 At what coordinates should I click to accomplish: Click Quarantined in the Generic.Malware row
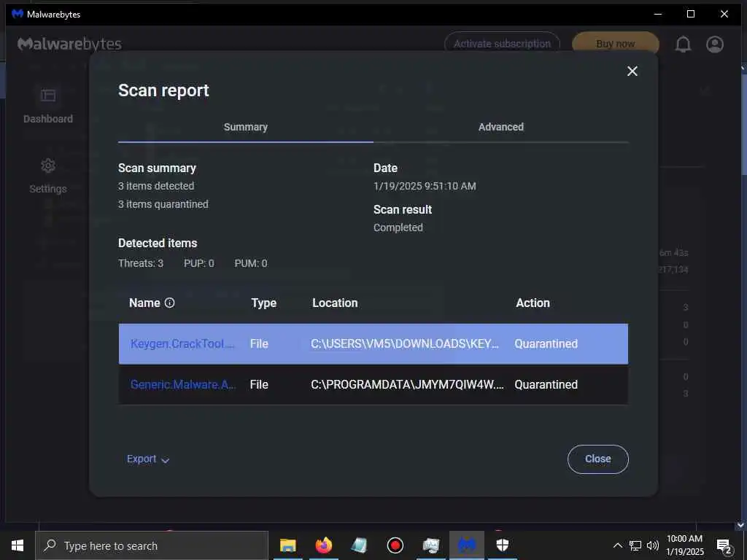(546, 384)
